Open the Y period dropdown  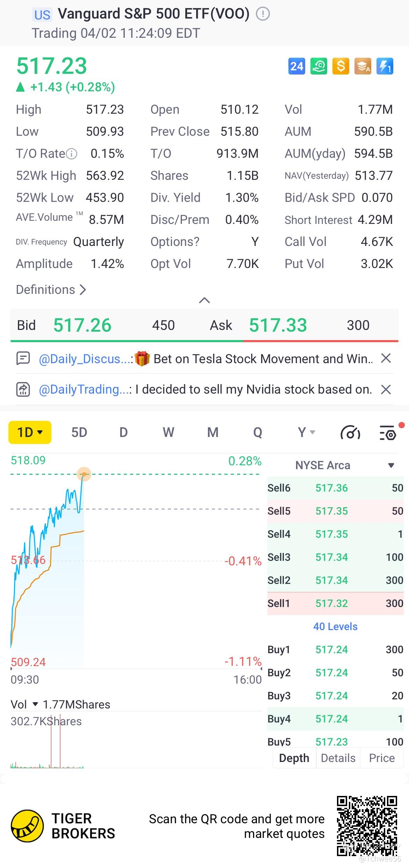[x=307, y=432]
